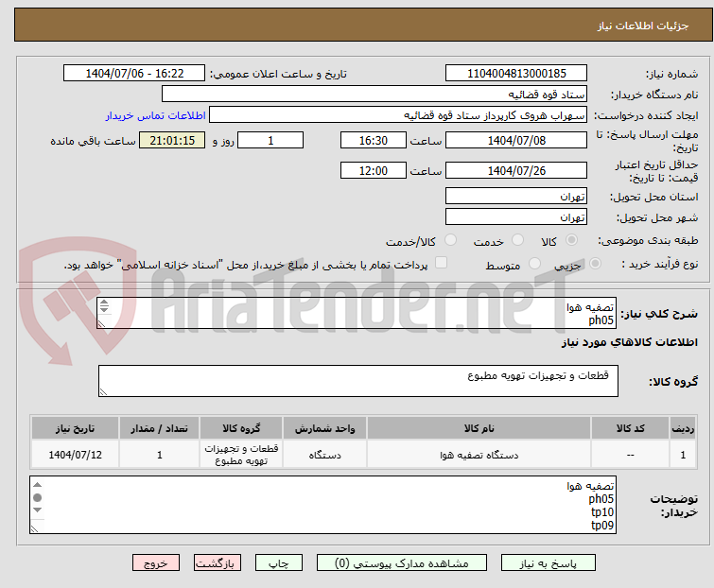Click the buyer name field ستاد قوه قضائیه
This screenshot has width=714, height=588.
click(x=374, y=95)
